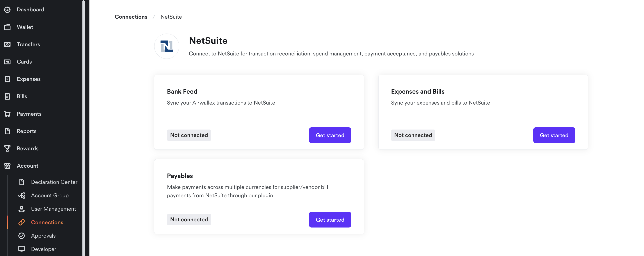644x256 pixels.
Task: Click the NetSuite logo
Action: click(167, 46)
